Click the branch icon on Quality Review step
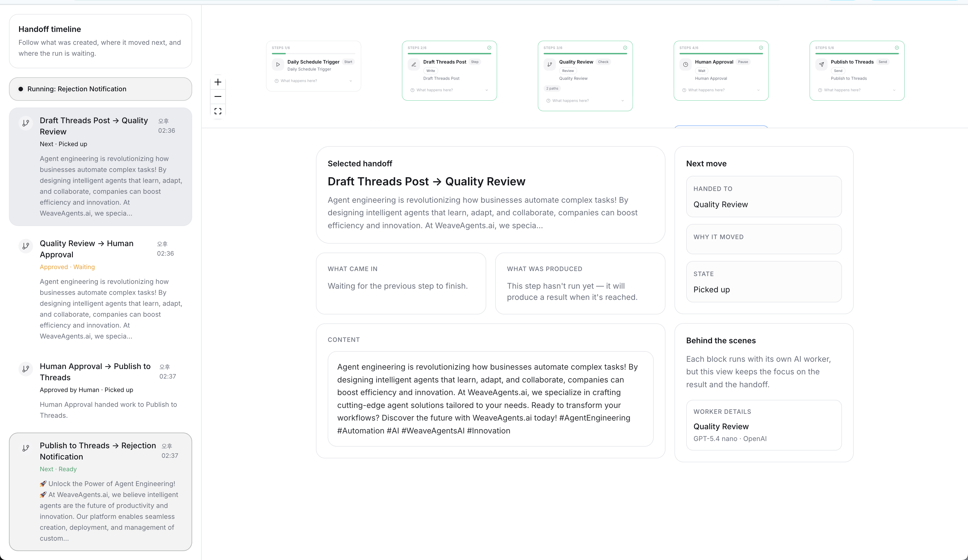This screenshot has height=560, width=968. 550,64
